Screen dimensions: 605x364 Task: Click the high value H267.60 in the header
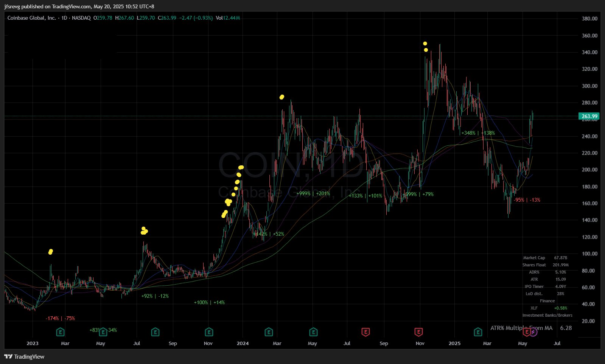(124, 18)
